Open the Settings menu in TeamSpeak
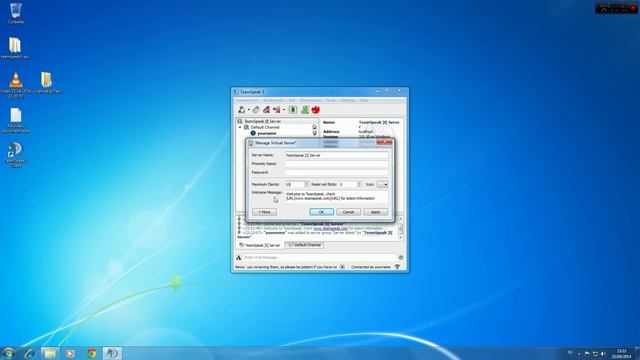This screenshot has width=640, height=360. (x=347, y=100)
